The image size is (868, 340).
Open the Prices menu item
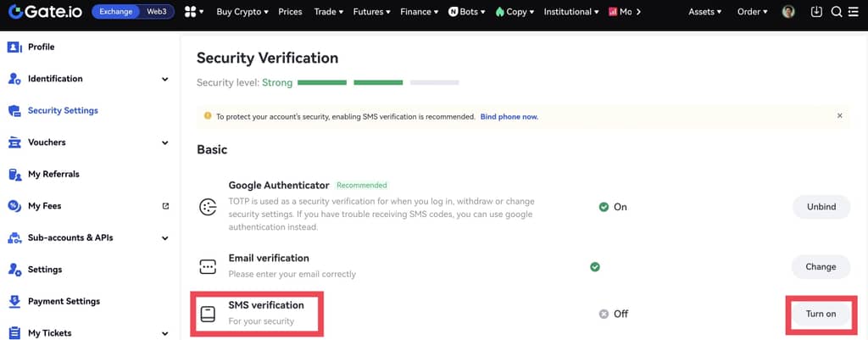(290, 12)
